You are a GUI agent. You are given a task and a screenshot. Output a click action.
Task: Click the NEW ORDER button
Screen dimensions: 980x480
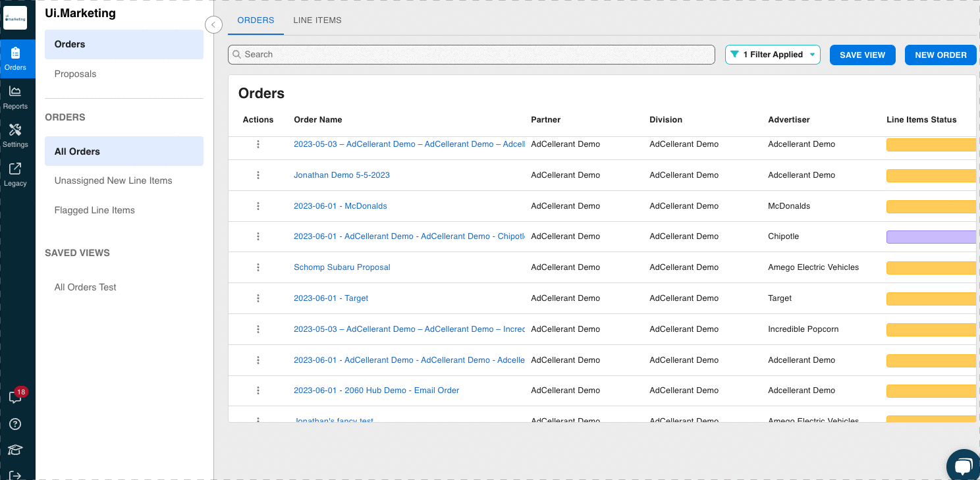(x=940, y=55)
